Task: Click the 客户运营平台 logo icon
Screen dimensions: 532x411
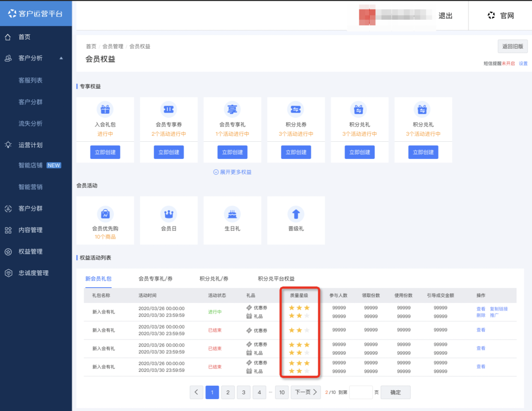Action: 12,13
